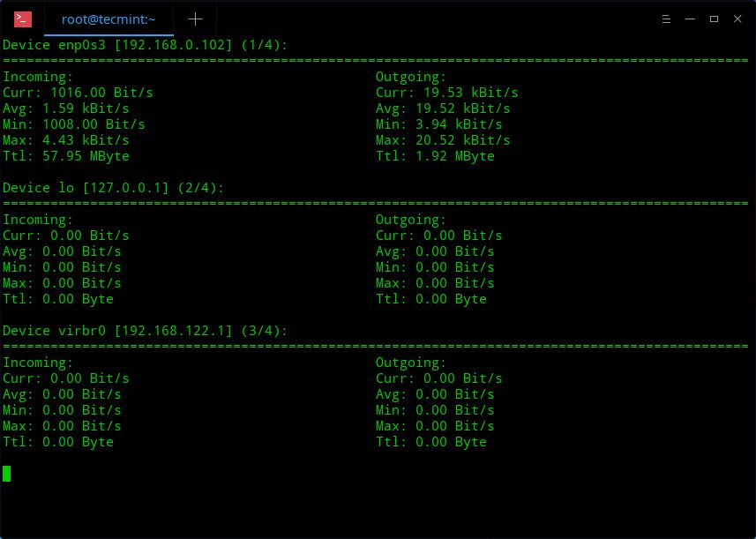
Task: Click virbr0 incoming 'Min: 0.00 Bit/s'
Action: pos(63,410)
